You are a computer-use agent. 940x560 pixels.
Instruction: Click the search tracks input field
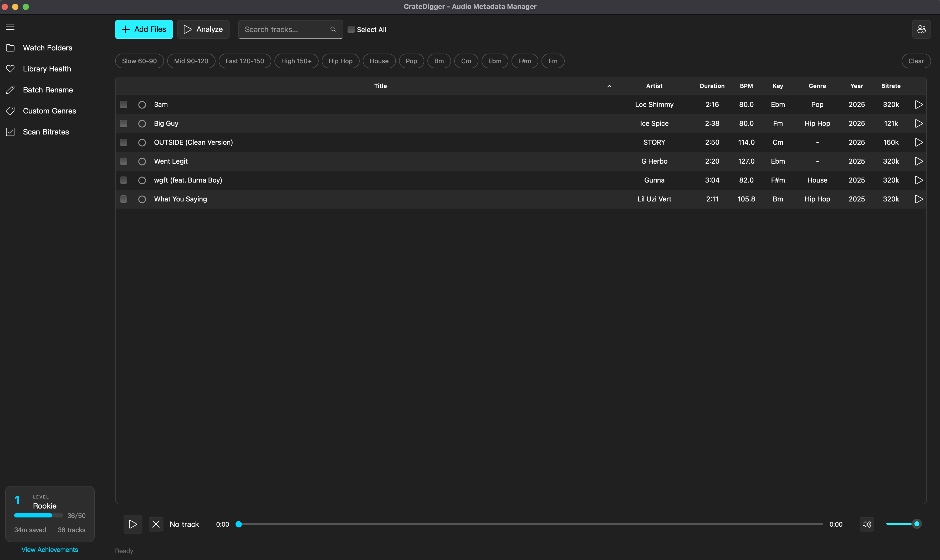(x=285, y=29)
